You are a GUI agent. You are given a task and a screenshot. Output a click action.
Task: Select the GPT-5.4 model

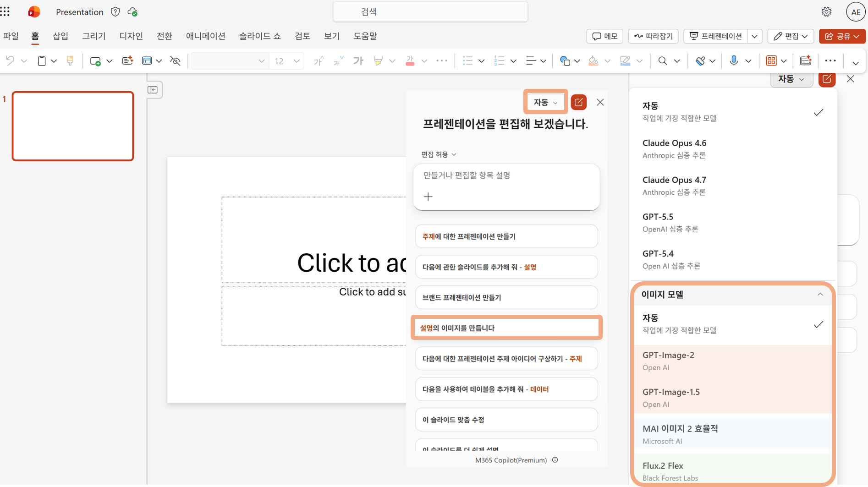click(733, 259)
